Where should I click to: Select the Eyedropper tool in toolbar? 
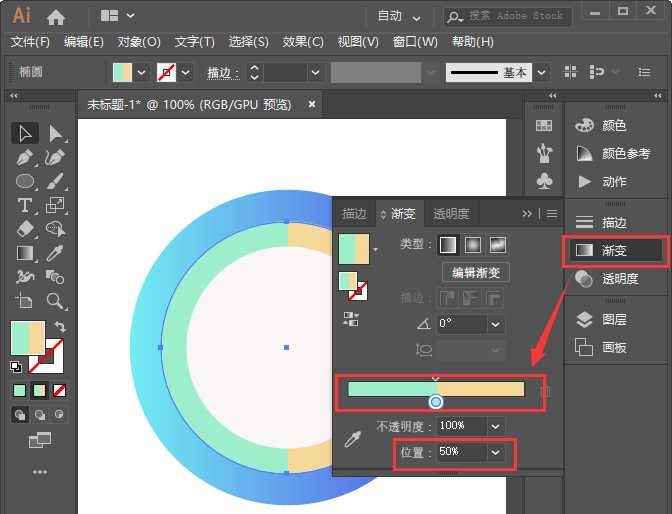(x=56, y=253)
